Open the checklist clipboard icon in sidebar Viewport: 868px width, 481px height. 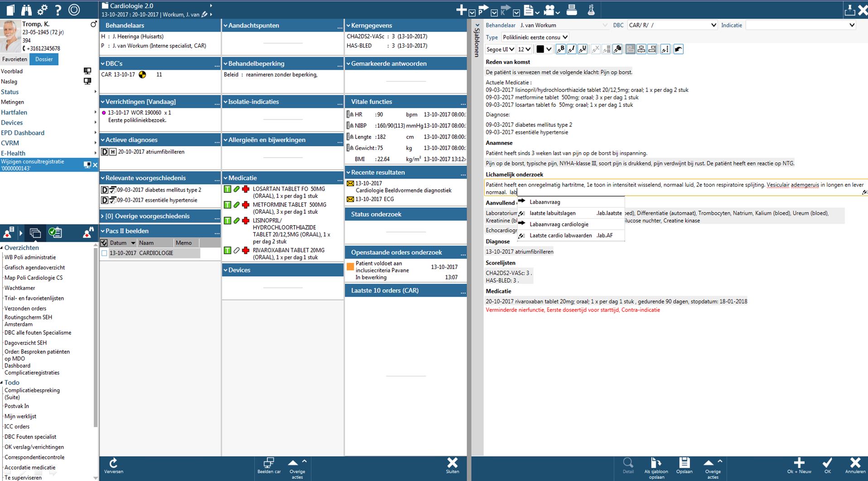pyautogui.click(x=55, y=233)
